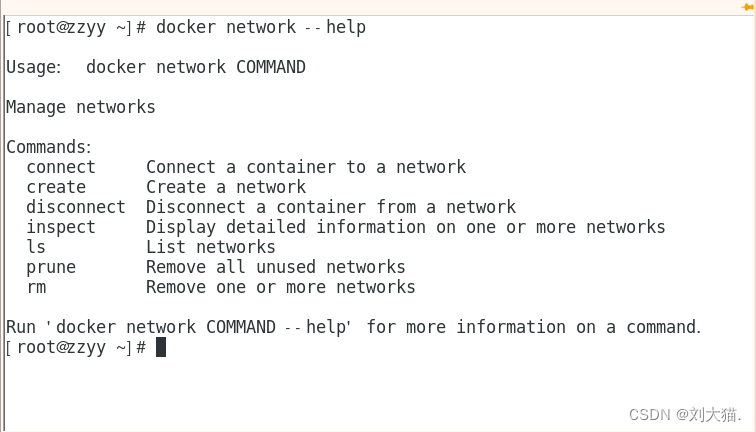The width and height of the screenshot is (756, 432).
Task: Click the 'create' command name
Action: pos(56,187)
